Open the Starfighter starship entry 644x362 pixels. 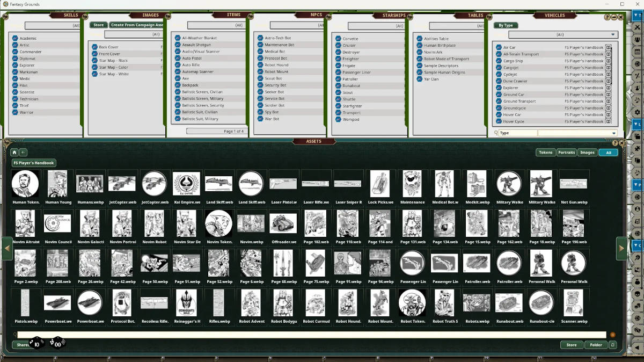[x=353, y=106]
